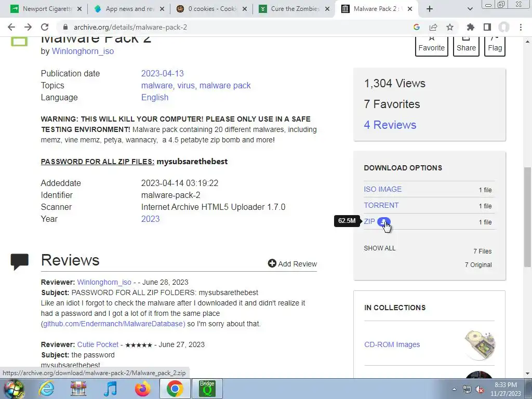Open the Windows Start orb
Viewport: 532px width, 399px height.
click(14, 389)
